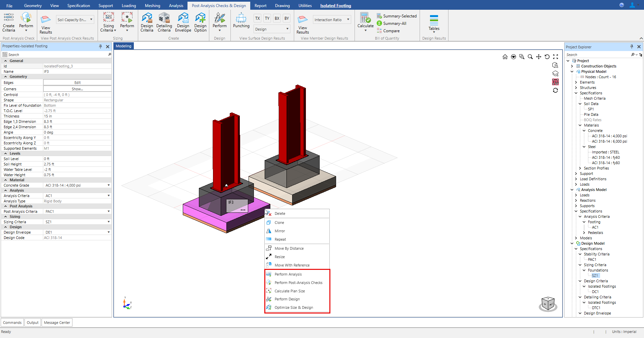
Task: Open the Sizing Criteria tool
Action: [x=108, y=22]
